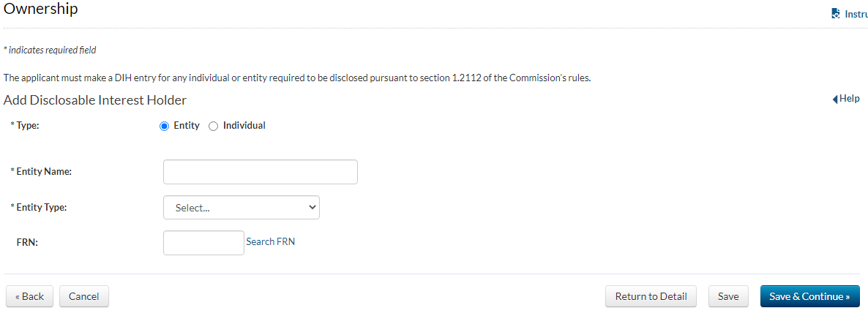Screen dimensions: 868x316
Task: Click the "Entity Type" field label
Action: pos(41,208)
